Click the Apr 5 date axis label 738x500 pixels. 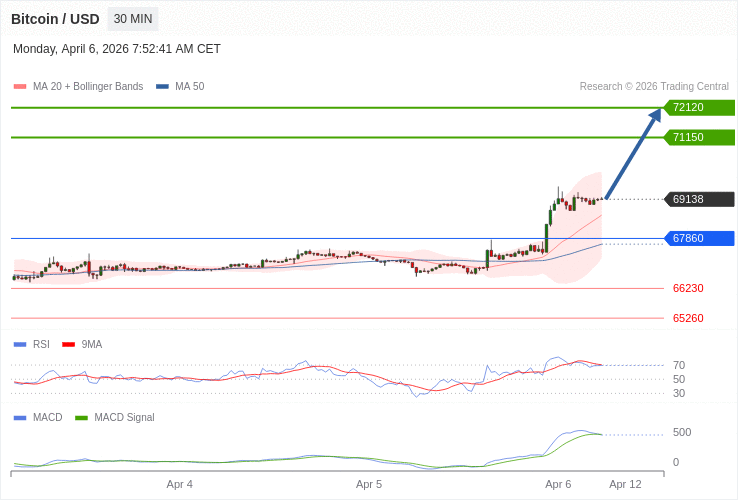(x=369, y=484)
